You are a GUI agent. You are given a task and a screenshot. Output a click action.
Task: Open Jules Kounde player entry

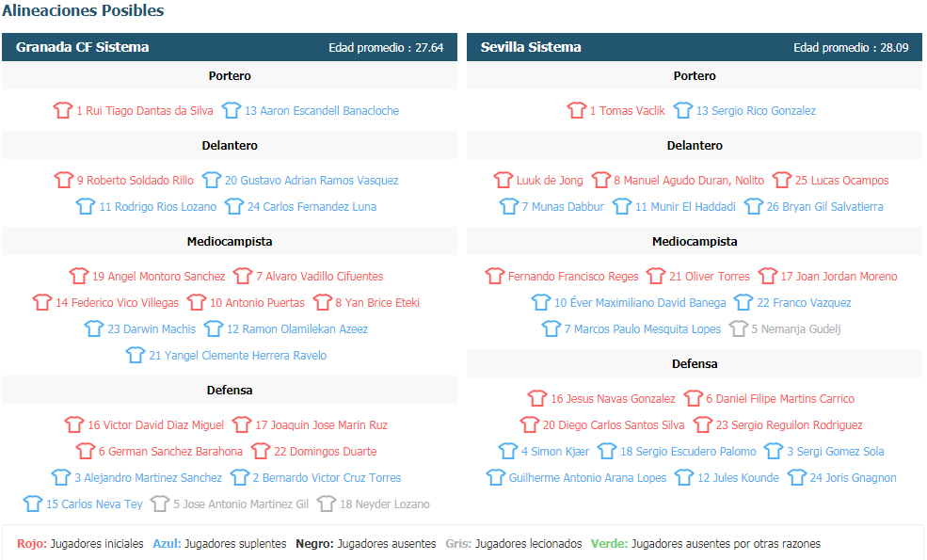pyautogui.click(x=738, y=478)
